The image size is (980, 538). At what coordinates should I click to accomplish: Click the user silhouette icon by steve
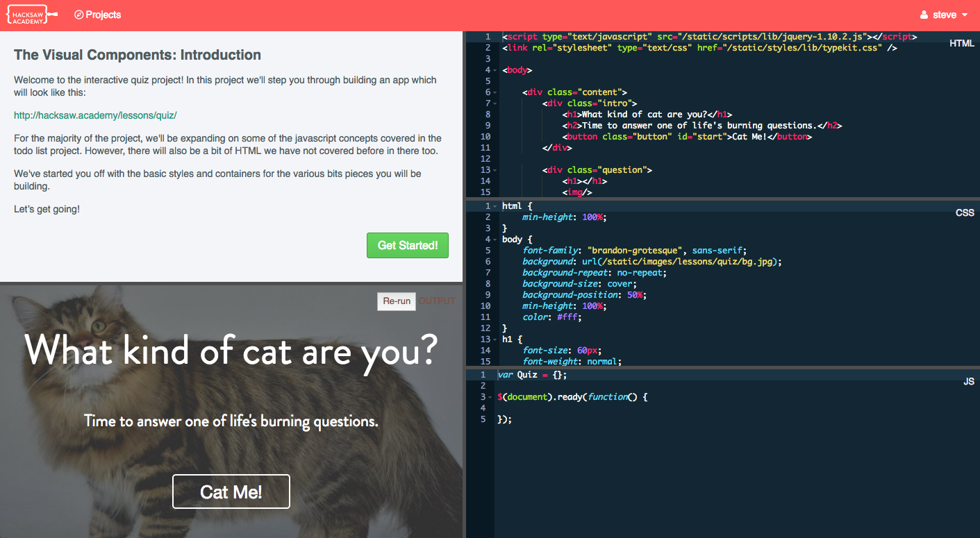click(924, 15)
